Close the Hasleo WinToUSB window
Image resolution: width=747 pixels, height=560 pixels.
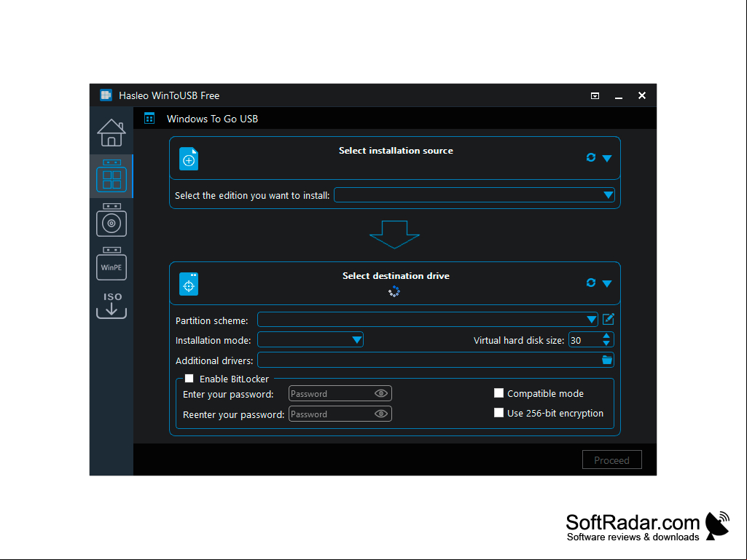[x=642, y=95]
